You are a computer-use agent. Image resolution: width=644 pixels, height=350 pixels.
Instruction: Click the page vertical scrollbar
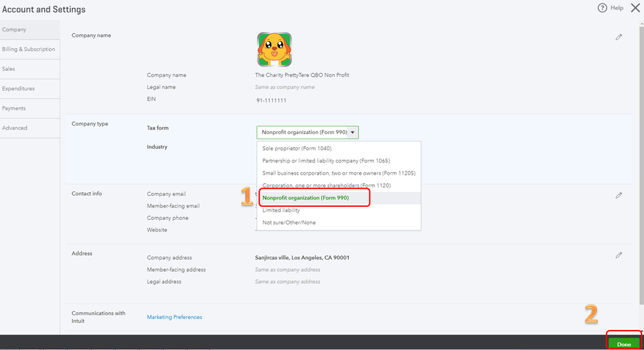point(641,164)
